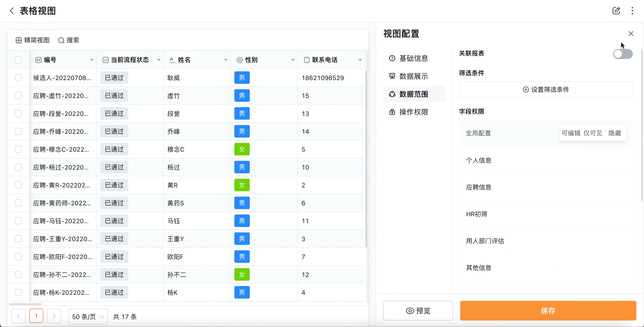Check the row for 马钰
Screen dimensions: 644x327
click(x=18, y=221)
